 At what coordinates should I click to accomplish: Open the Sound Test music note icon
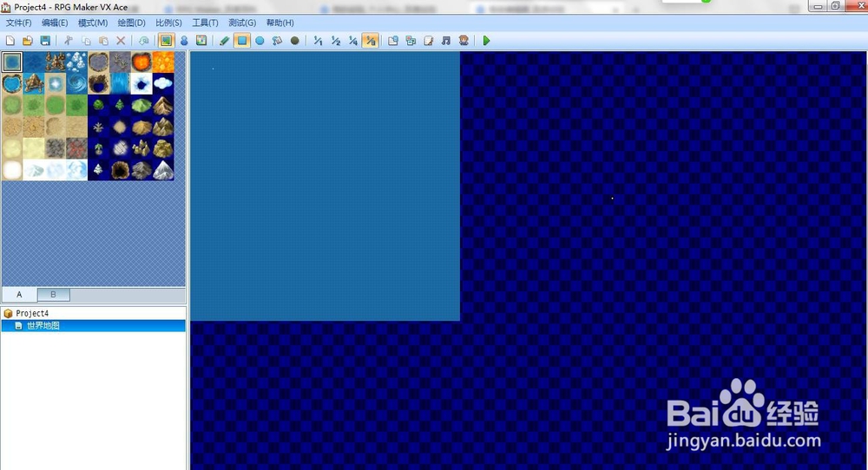point(446,41)
